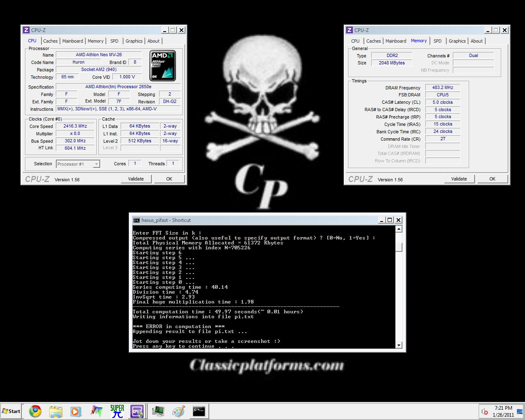Screen dimensions: 525x420
Task: Click the console icon in hexus_pifast title bar
Action: click(x=136, y=220)
